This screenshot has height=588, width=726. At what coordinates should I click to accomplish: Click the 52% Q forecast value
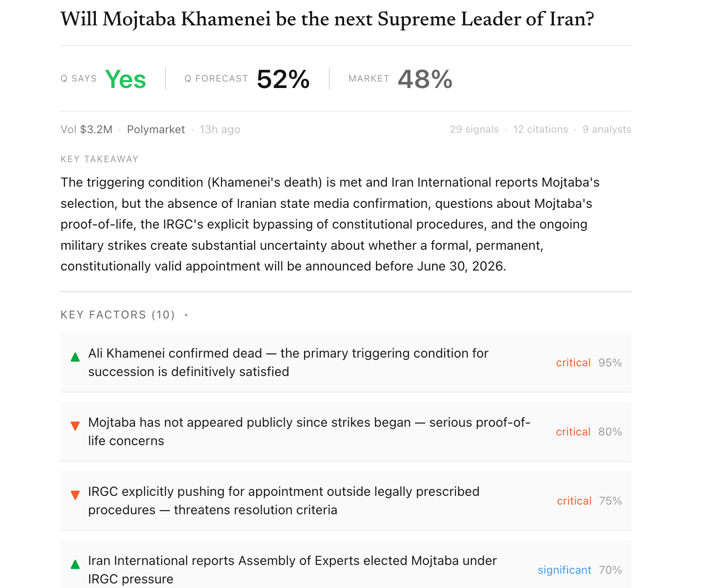point(283,79)
